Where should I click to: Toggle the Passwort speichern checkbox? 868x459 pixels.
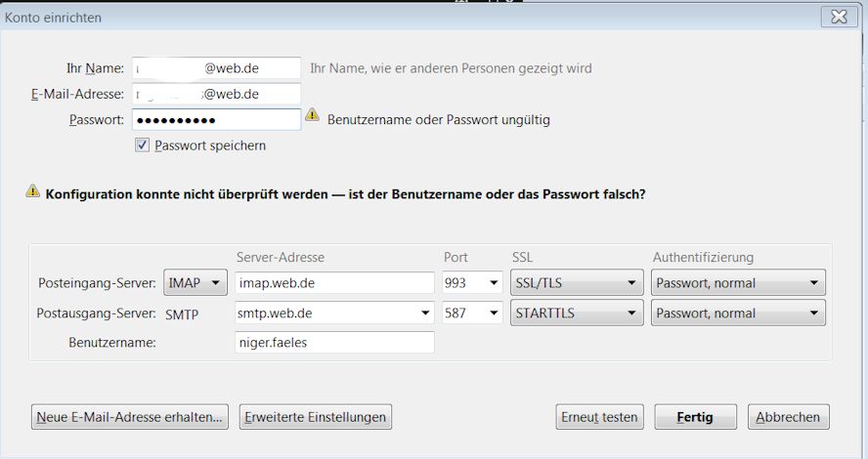coord(143,145)
